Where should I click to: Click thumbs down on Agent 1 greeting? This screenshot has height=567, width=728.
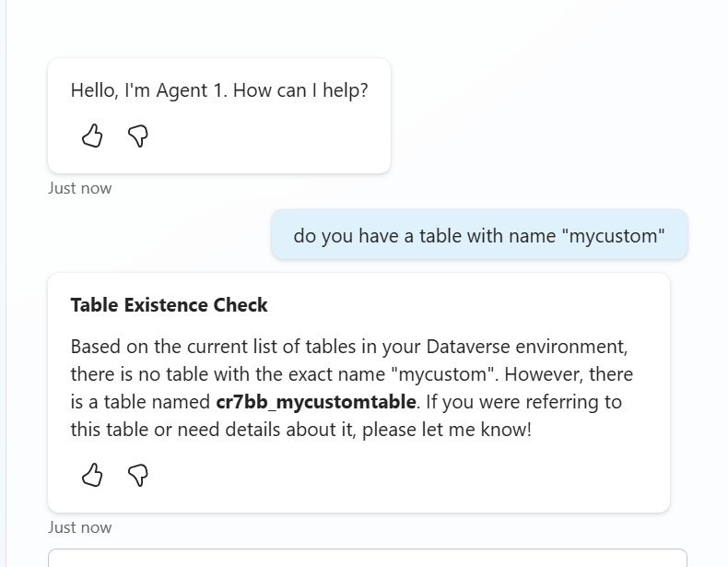(x=138, y=136)
